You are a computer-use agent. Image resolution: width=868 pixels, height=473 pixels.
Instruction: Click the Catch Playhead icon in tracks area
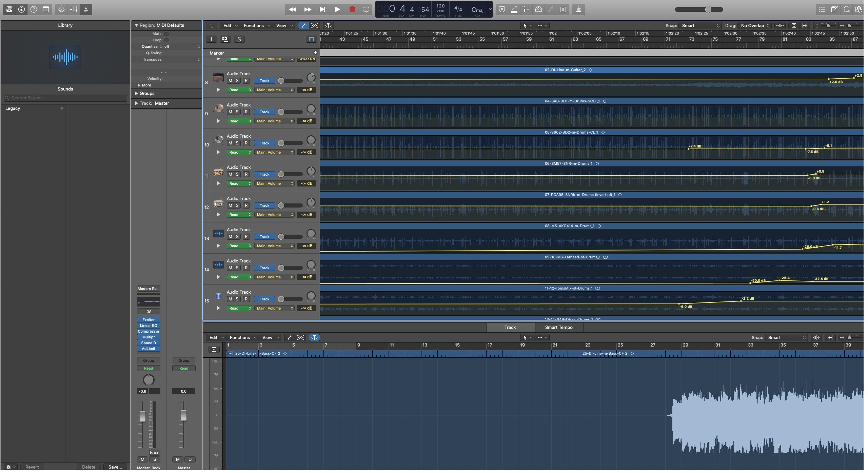328,25
